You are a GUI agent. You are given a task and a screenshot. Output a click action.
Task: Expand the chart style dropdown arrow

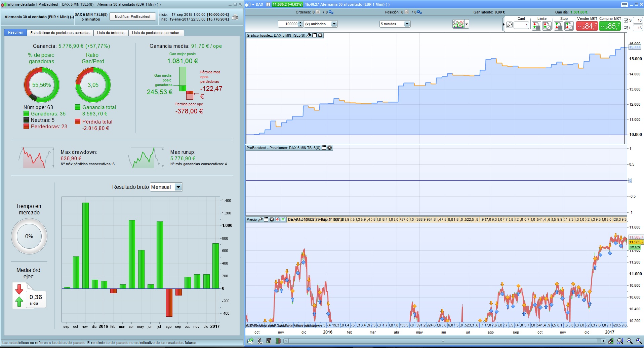click(467, 24)
